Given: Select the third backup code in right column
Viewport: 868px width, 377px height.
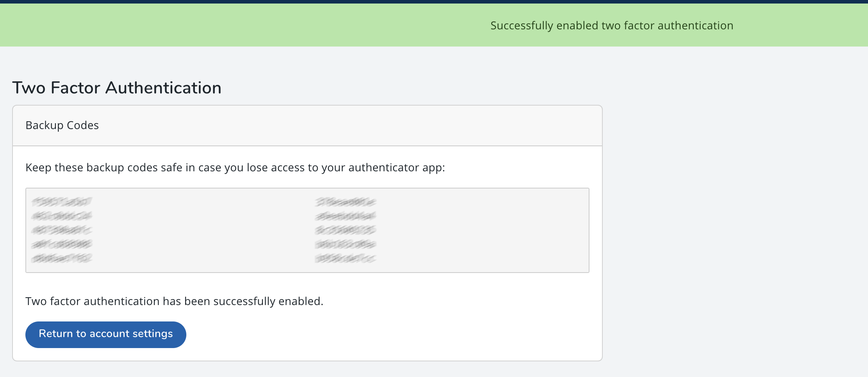Looking at the screenshot, I should point(345,230).
